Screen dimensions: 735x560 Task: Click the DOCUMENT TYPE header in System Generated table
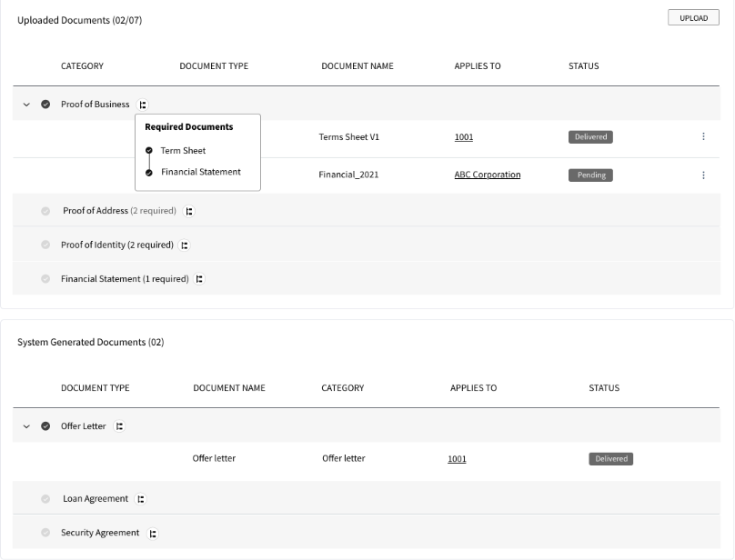96,388
